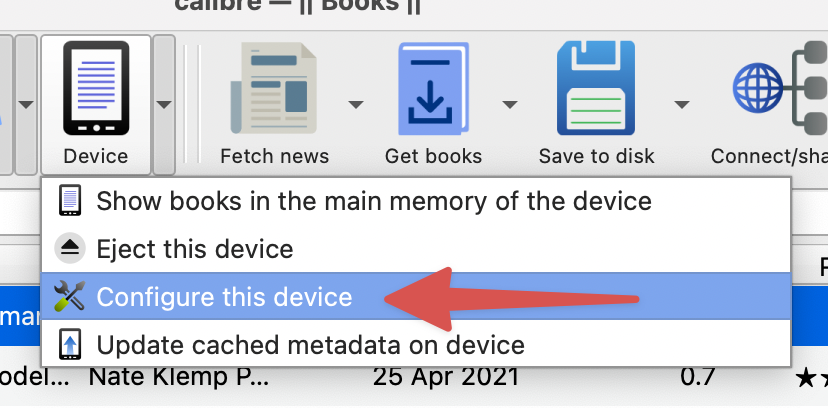Click the star rating in the book row
828x408 pixels.
click(808, 378)
